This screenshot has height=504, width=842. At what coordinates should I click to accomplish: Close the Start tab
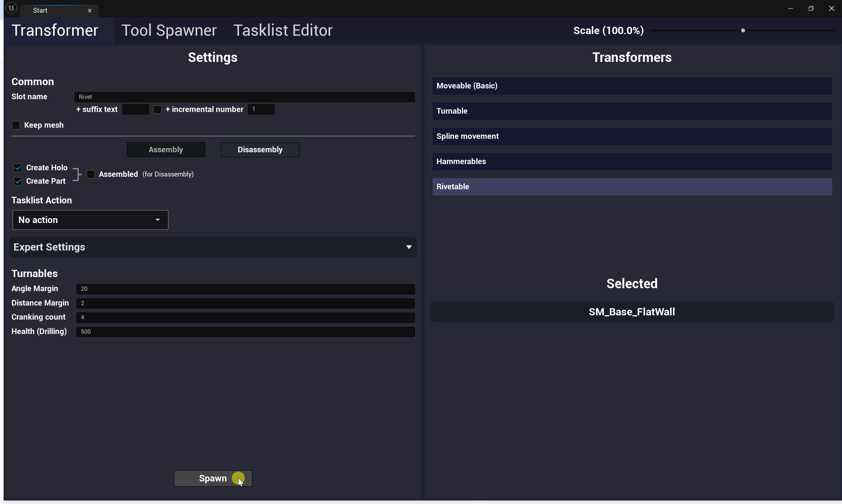[x=90, y=10]
